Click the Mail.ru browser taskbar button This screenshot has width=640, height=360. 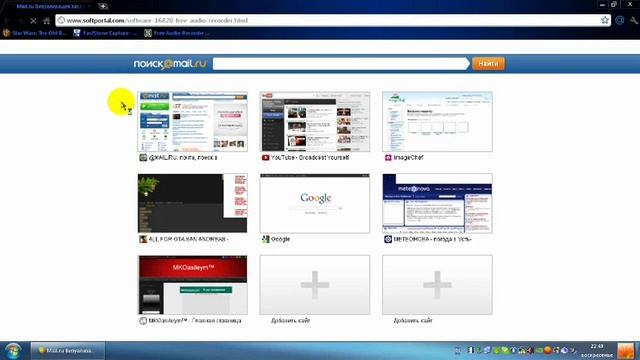point(68,351)
